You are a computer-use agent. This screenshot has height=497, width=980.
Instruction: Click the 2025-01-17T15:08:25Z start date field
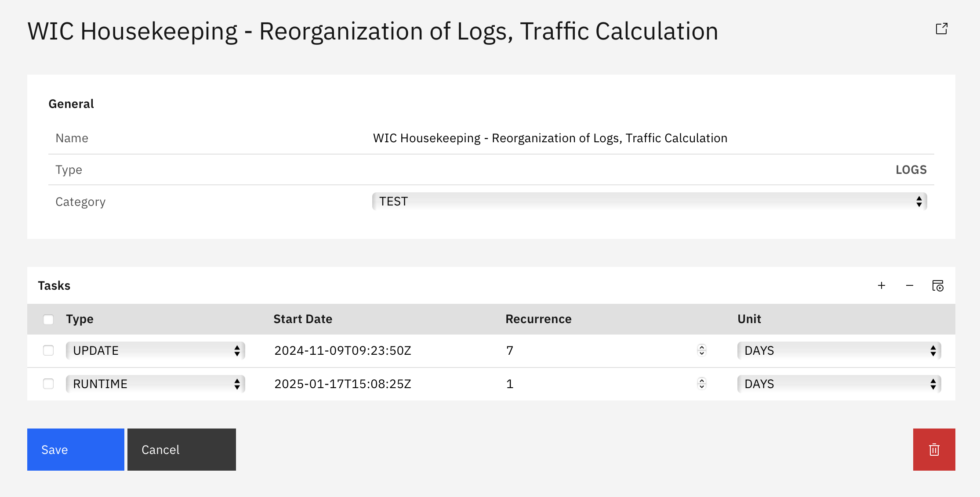click(x=343, y=384)
